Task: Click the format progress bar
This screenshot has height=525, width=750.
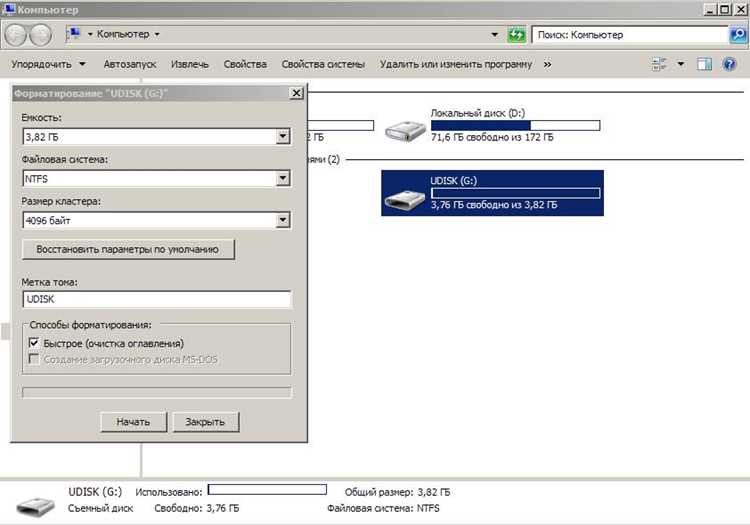Action: click(x=157, y=393)
